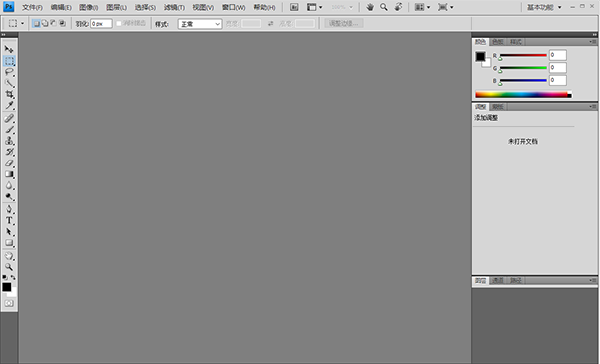Choose New Selection mode
The height and width of the screenshot is (364, 600).
(36, 23)
